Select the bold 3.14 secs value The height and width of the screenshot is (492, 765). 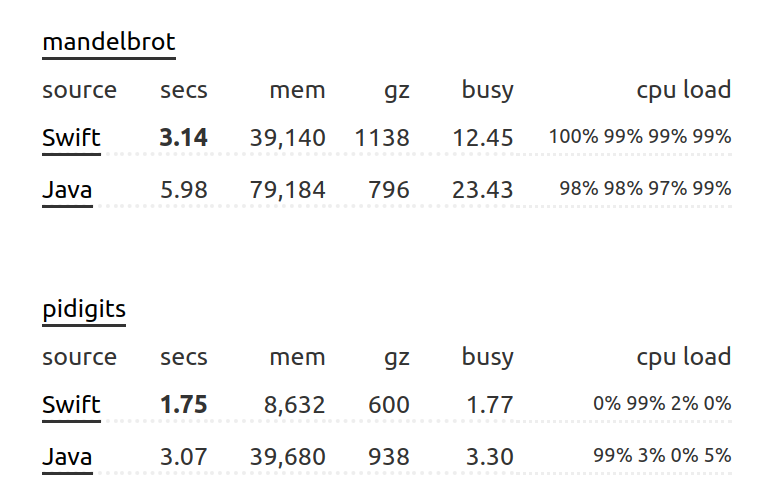184,138
